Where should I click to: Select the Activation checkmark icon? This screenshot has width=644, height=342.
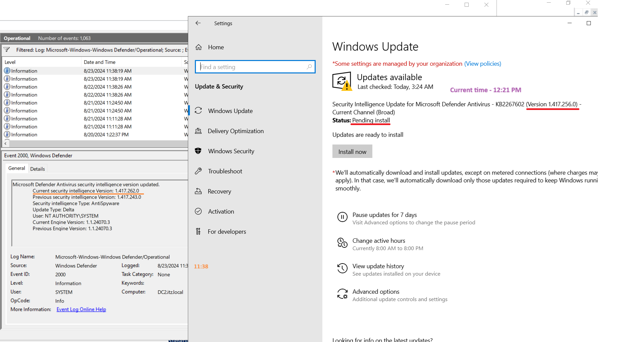pyautogui.click(x=198, y=211)
